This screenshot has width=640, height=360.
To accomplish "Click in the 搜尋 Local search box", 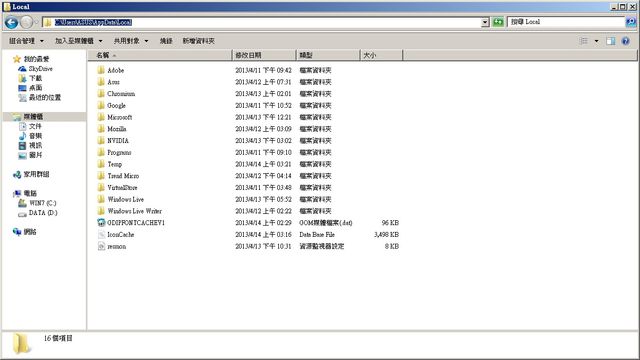I will click(566, 22).
